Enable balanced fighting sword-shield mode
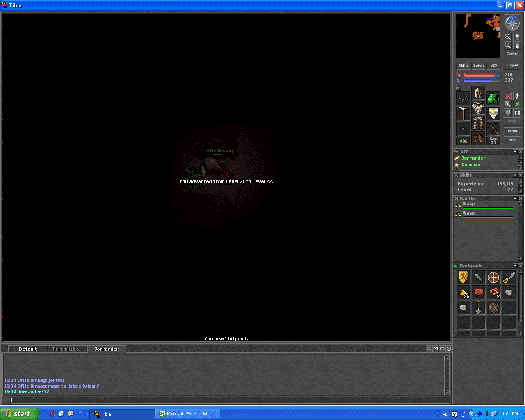This screenshot has width=525, height=420. [x=508, y=104]
